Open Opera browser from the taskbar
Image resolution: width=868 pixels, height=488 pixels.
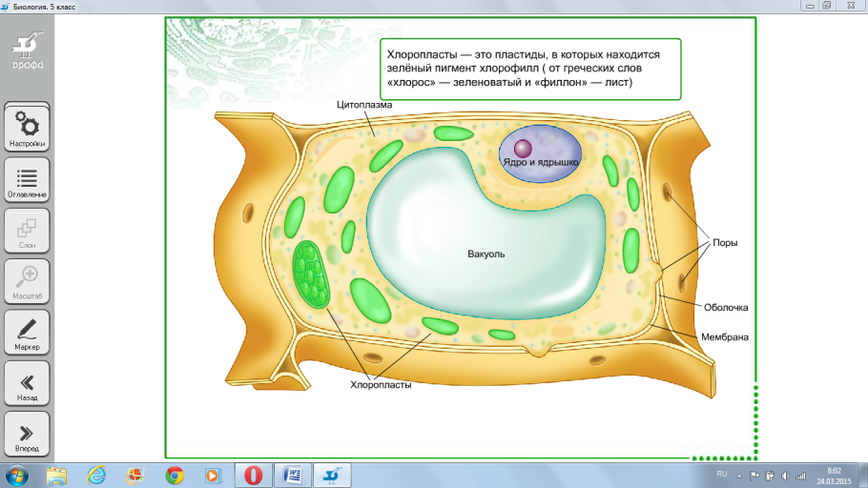coord(254,475)
